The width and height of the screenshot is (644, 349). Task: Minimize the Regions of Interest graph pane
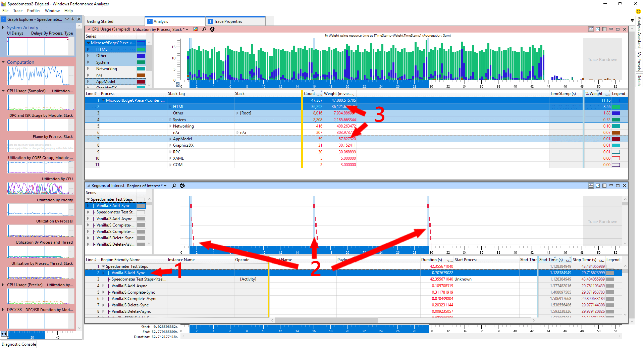coord(611,185)
